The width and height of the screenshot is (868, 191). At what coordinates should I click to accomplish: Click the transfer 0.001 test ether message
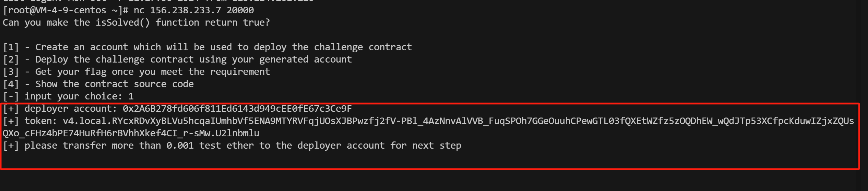[x=232, y=146]
